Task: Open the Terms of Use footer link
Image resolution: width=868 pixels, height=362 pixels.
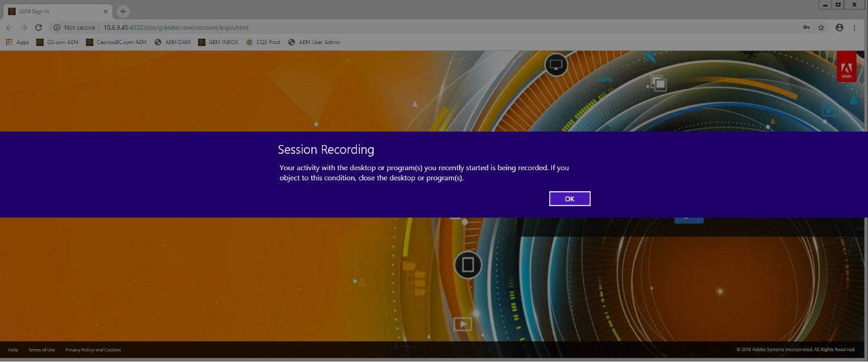Action: point(41,350)
